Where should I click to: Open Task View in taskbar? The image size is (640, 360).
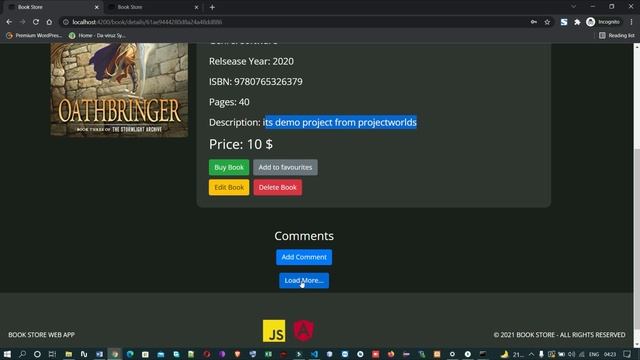(52, 354)
